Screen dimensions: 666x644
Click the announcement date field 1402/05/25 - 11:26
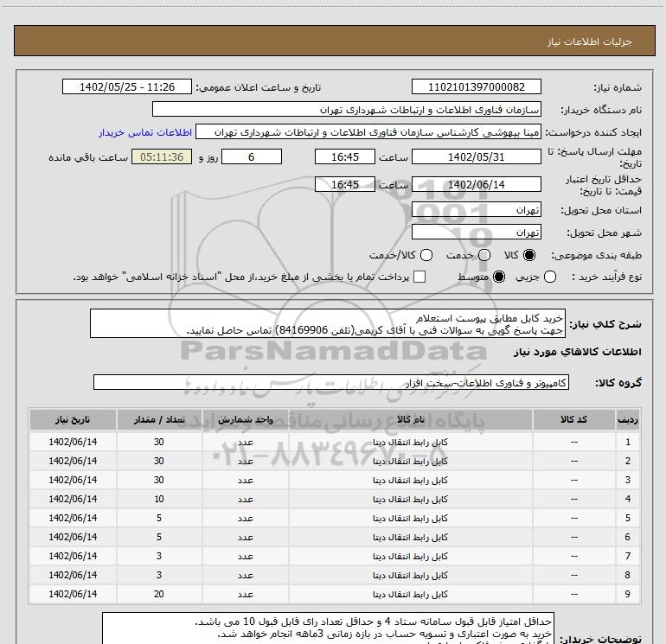127,86
